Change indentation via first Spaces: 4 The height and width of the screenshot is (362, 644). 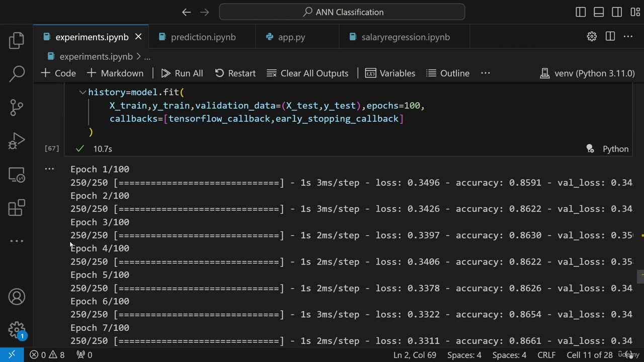(x=464, y=355)
